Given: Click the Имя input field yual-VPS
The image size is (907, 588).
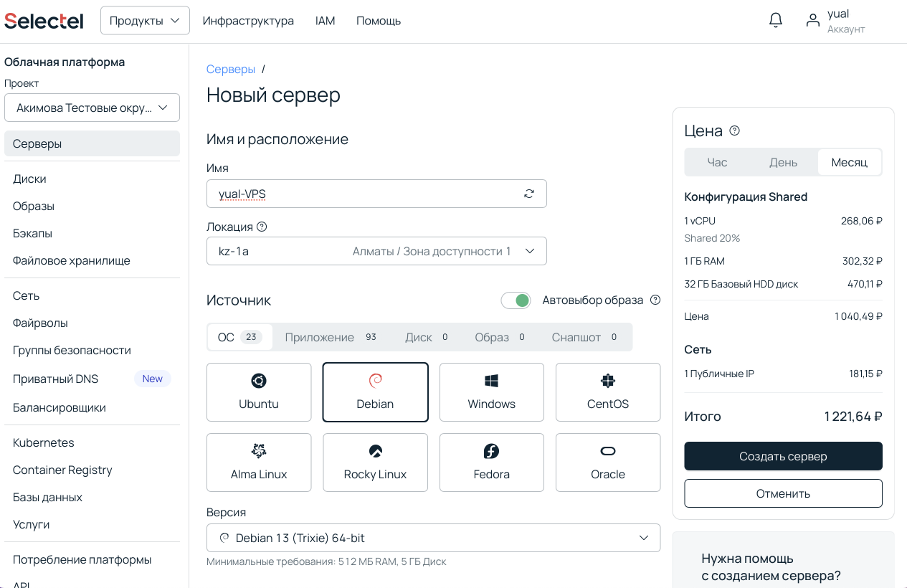Looking at the screenshot, I should [376, 194].
